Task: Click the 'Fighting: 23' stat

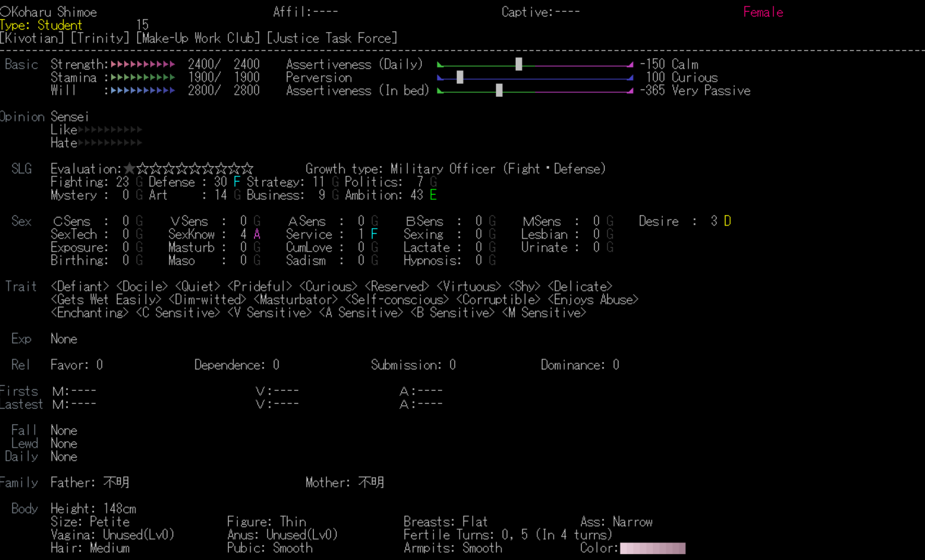Action: pos(90,182)
